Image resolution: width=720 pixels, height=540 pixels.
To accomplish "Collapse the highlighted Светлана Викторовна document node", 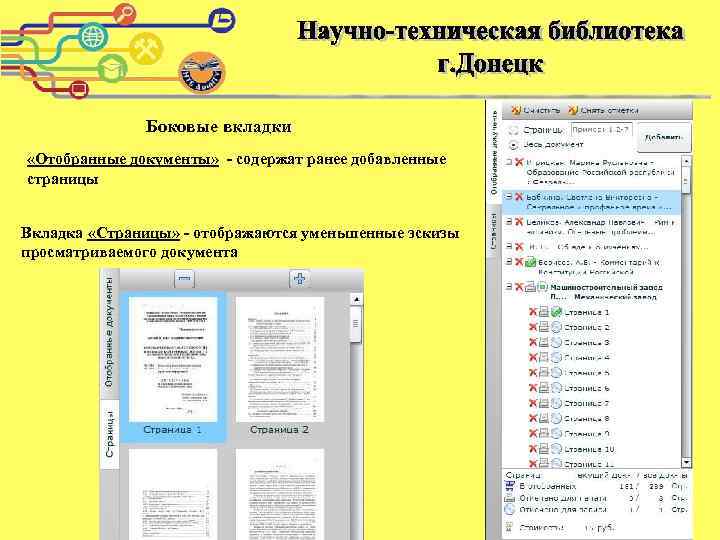I will (x=509, y=197).
